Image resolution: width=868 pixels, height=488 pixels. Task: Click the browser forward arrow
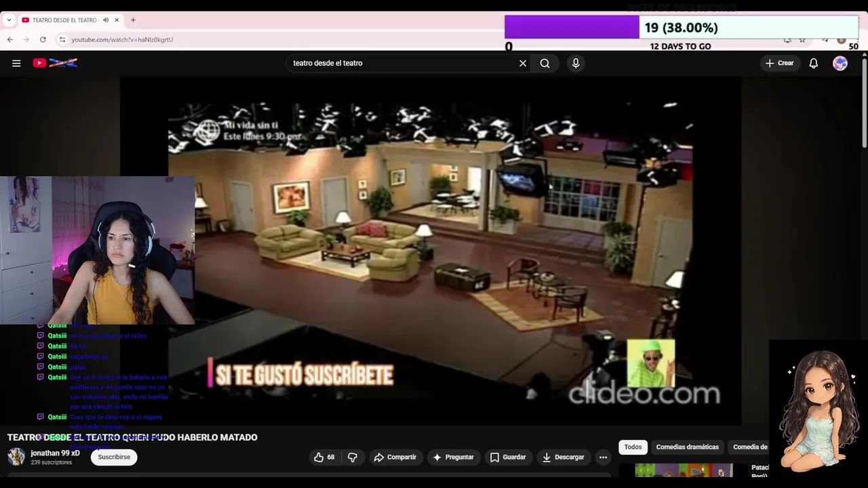pyautogui.click(x=26, y=39)
